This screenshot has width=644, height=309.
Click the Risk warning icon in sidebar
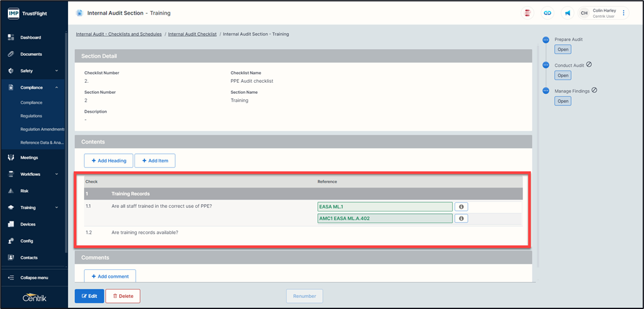(x=11, y=191)
